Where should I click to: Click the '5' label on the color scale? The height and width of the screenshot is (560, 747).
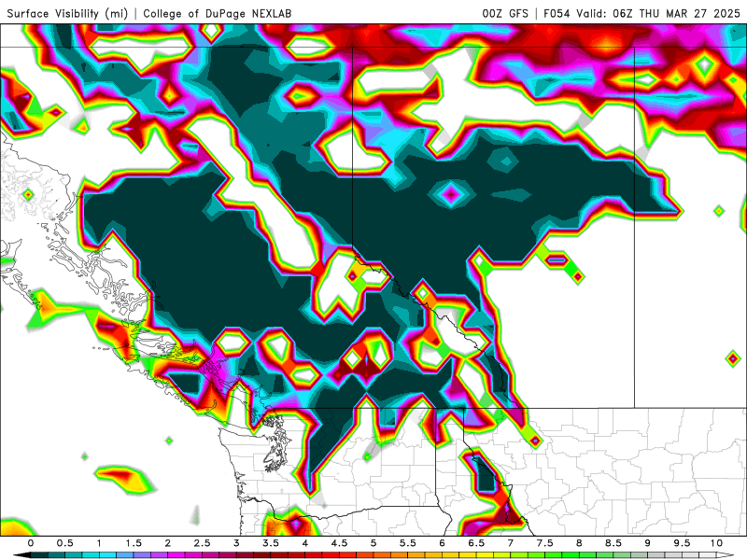pos(373,543)
